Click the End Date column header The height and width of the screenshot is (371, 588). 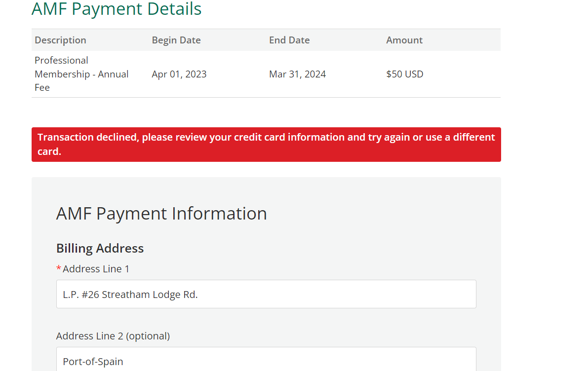click(289, 40)
